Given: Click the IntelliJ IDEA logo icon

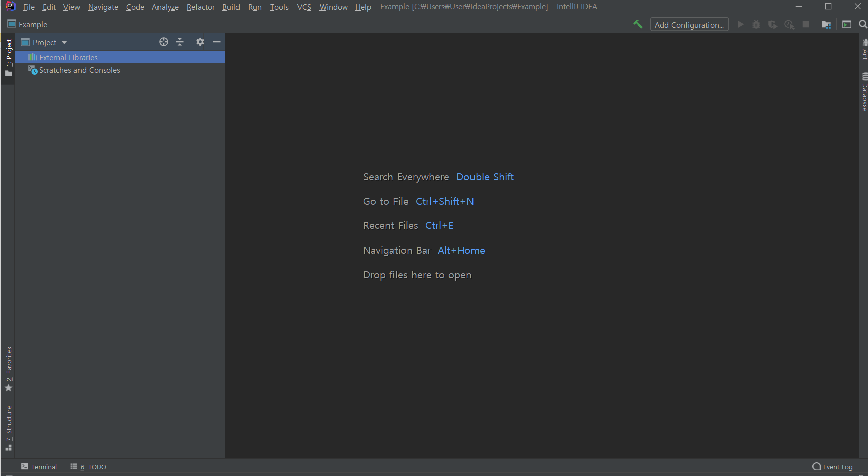Looking at the screenshot, I should [10, 6].
